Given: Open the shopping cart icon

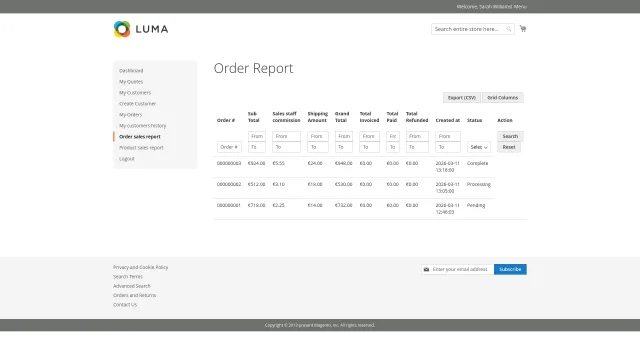Looking at the screenshot, I should tap(523, 29).
